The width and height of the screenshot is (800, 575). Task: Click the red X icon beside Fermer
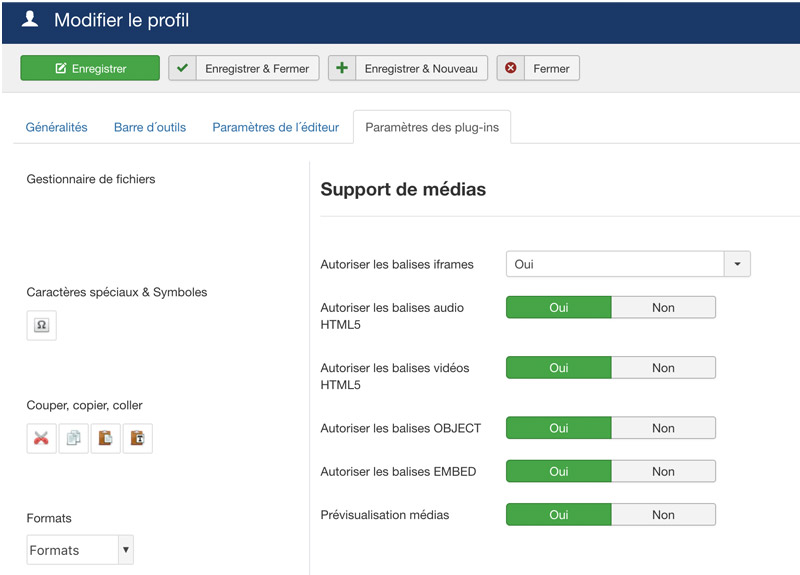[x=511, y=69]
